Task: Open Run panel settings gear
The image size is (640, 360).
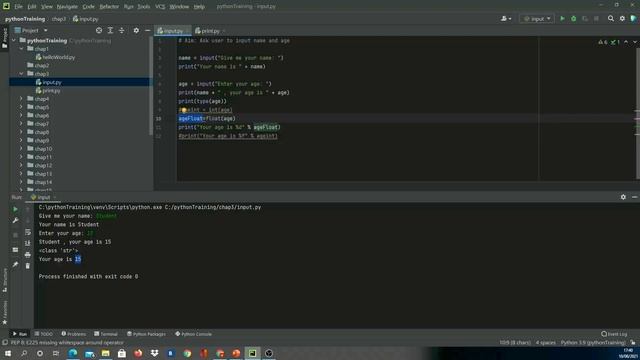Action: click(623, 197)
